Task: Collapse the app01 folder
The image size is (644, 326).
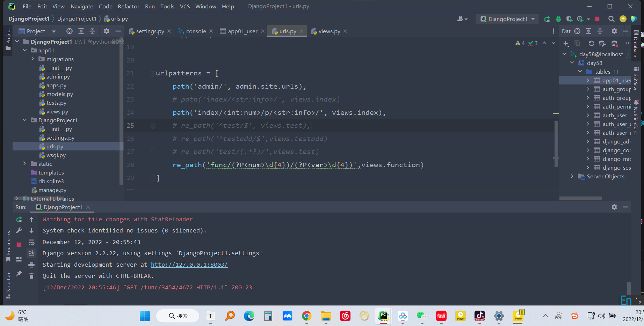Action: click(25, 50)
